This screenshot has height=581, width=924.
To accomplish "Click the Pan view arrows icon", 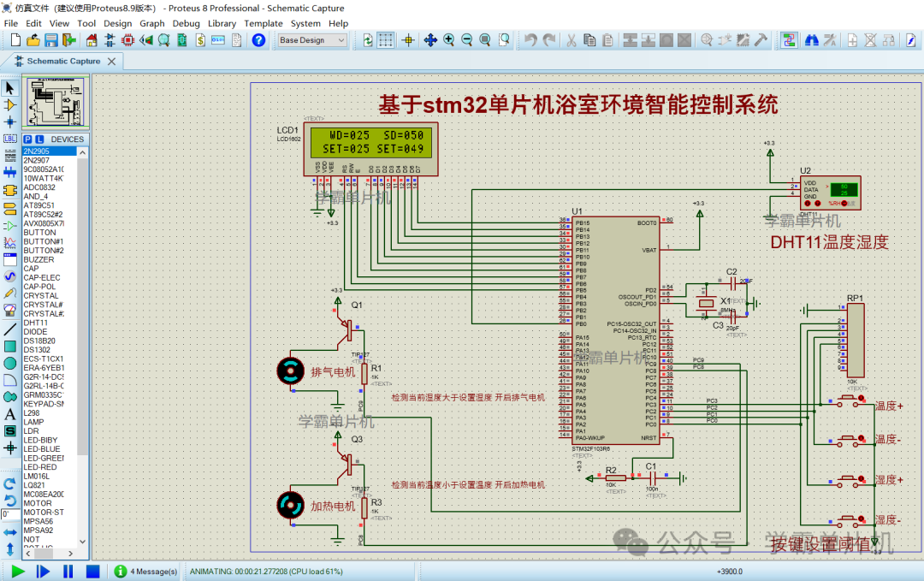I will coord(430,40).
